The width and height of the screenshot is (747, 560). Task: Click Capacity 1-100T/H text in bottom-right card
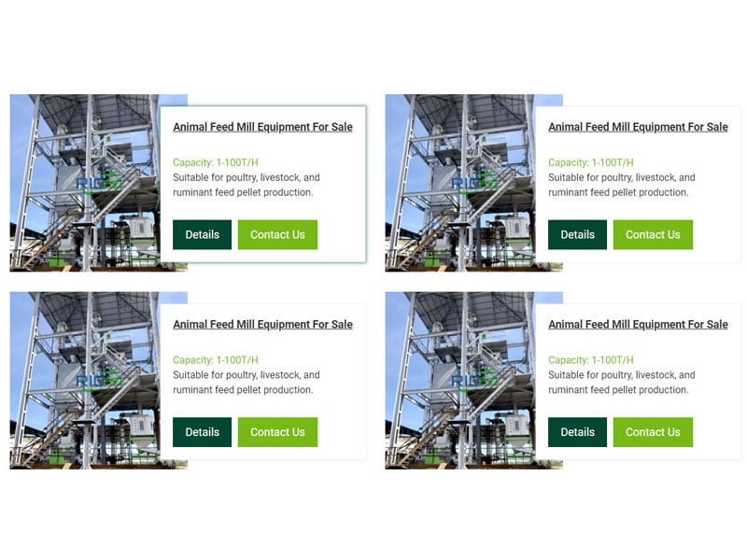point(591,360)
